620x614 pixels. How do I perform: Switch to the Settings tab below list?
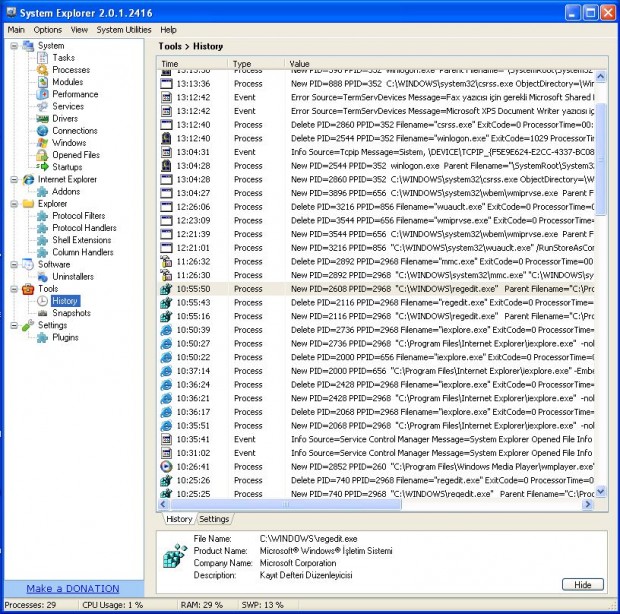click(x=214, y=519)
